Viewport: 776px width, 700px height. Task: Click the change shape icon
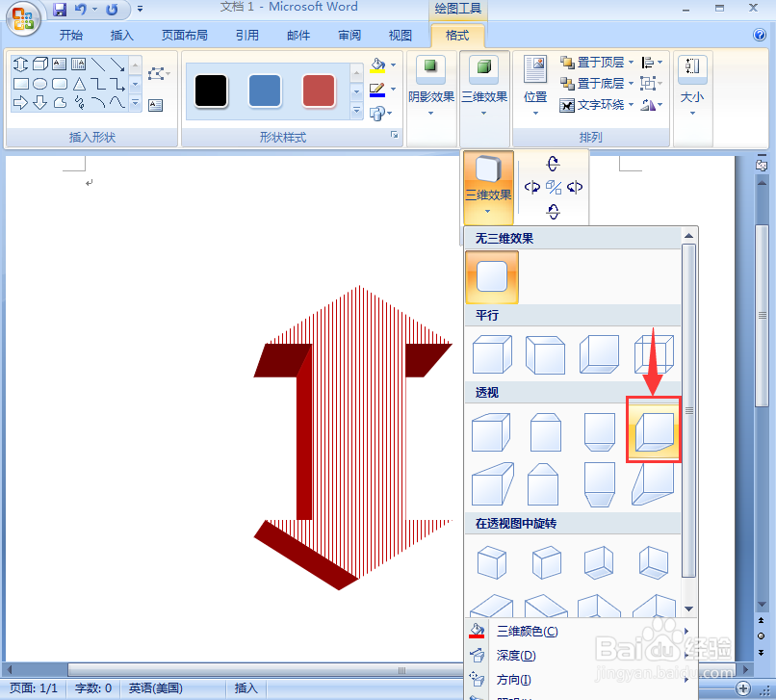(x=377, y=114)
